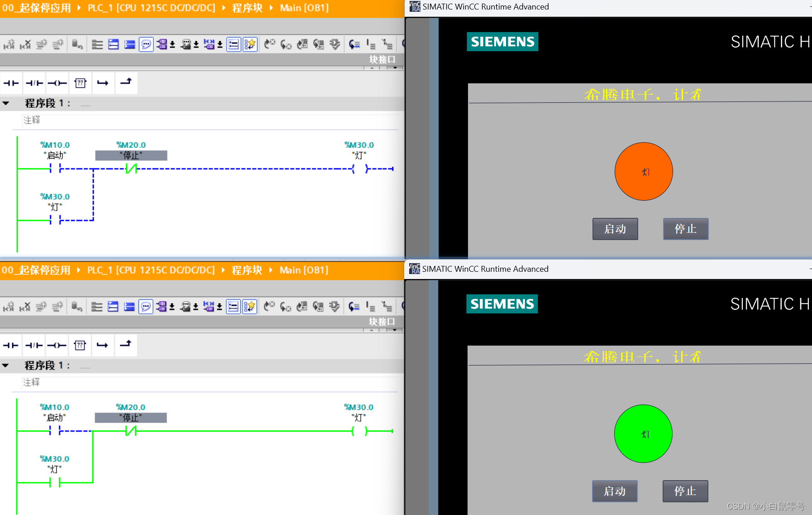Reset start values icon in dashed-blue rung editor
Screen dimensions: 812x515
(77, 44)
